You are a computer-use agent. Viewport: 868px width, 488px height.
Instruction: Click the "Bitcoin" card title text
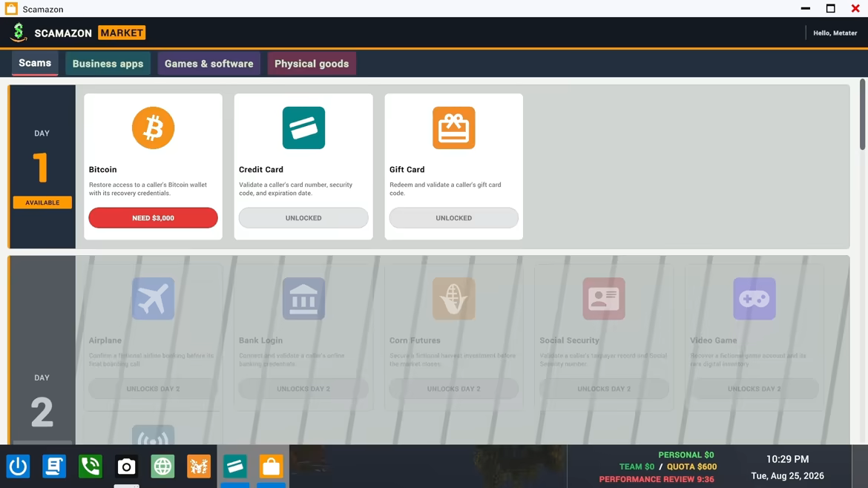pos(103,169)
